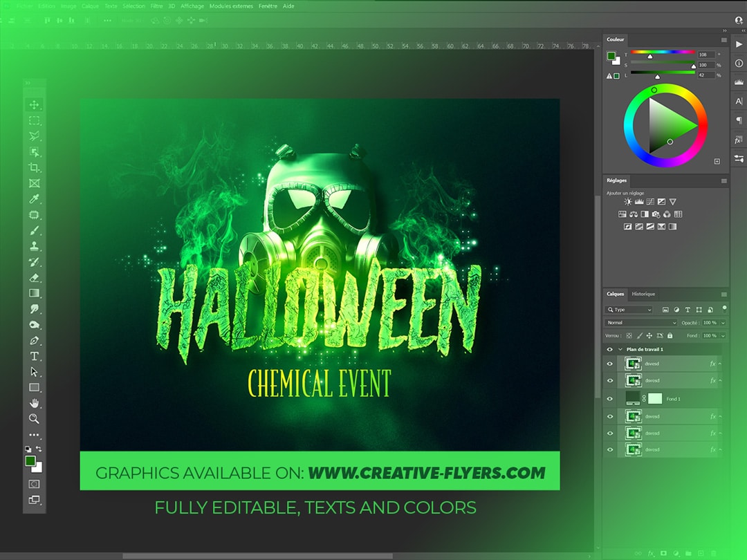Click the foreground color swatch in toolbar
This screenshot has width=747, height=560.
coord(30,460)
